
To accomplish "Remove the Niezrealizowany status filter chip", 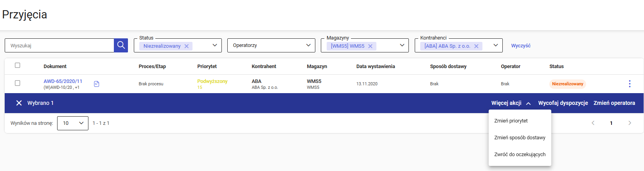I will tap(187, 46).
